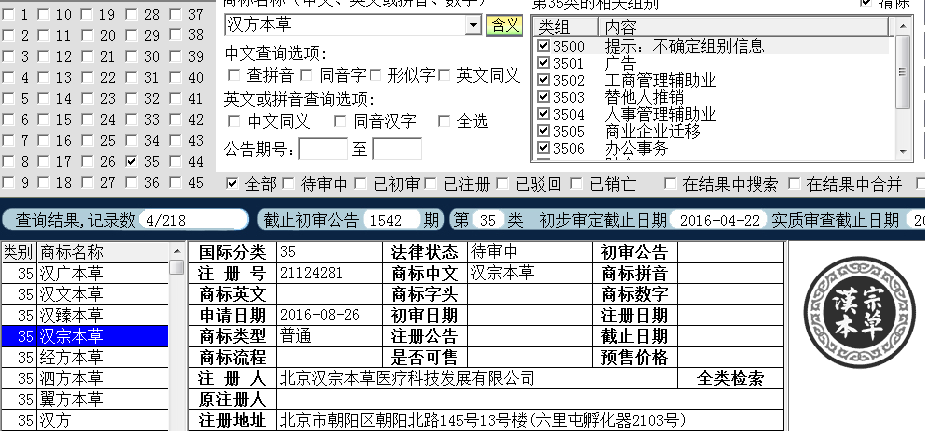Click the group list scroll-down arrow

903,152
